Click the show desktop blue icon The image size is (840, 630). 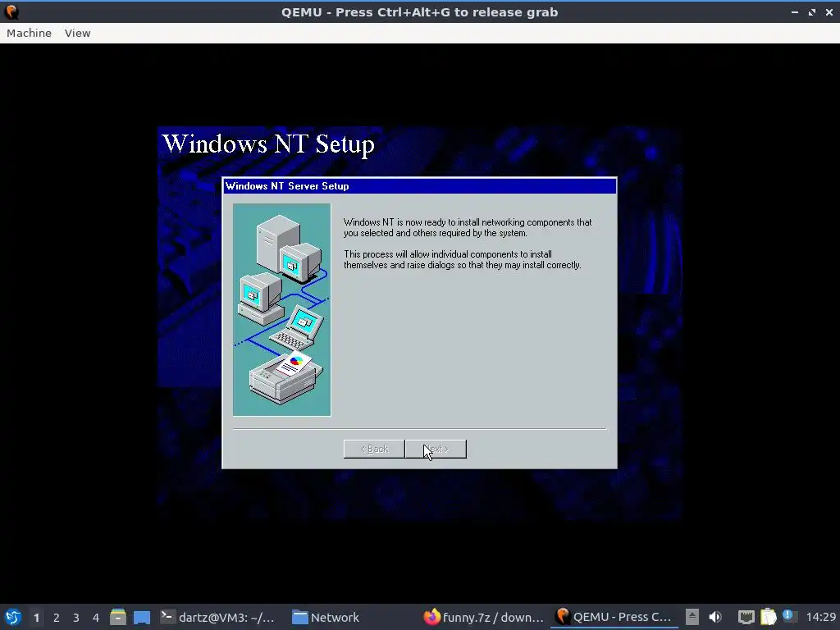pyautogui.click(x=142, y=617)
